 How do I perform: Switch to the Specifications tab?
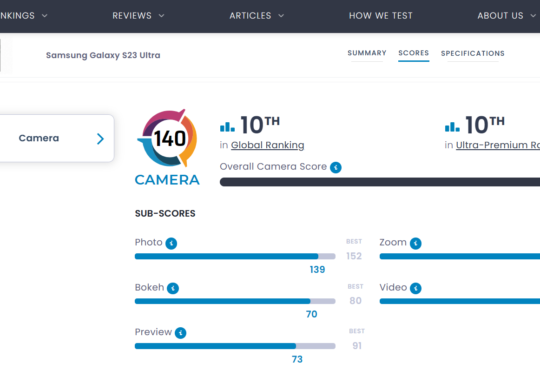(472, 53)
